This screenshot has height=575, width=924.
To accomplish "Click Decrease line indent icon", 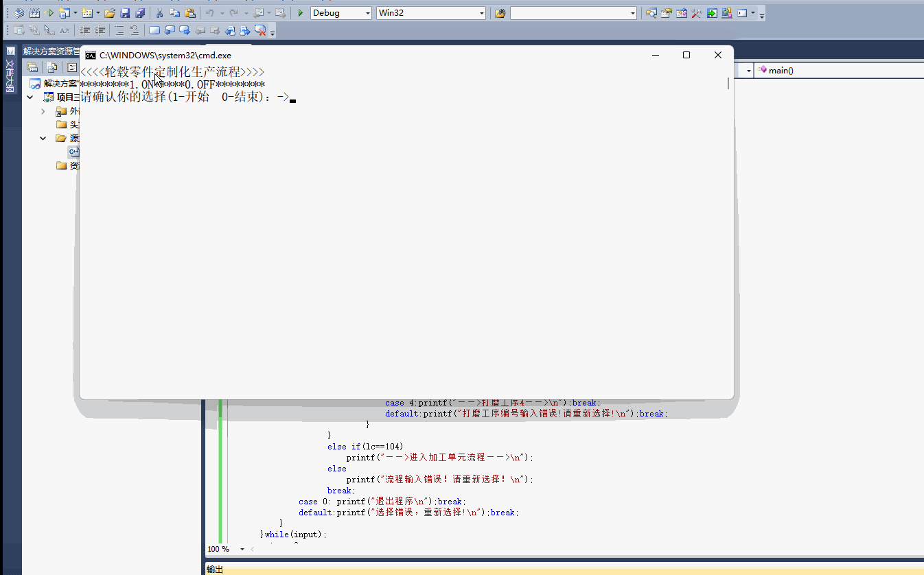I will coord(85,30).
